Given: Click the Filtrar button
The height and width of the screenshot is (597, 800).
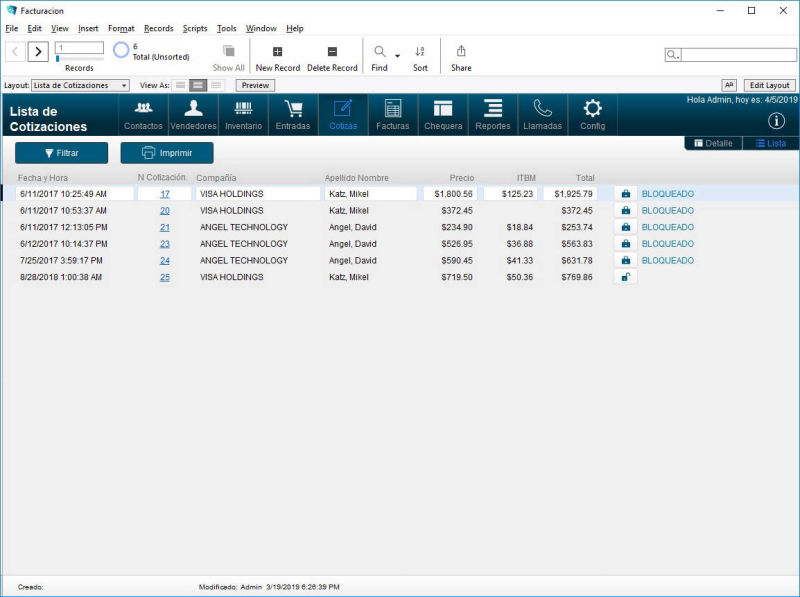Looking at the screenshot, I should click(62, 153).
